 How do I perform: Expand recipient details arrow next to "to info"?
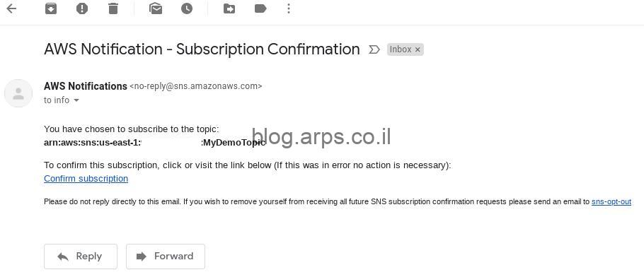[76, 100]
